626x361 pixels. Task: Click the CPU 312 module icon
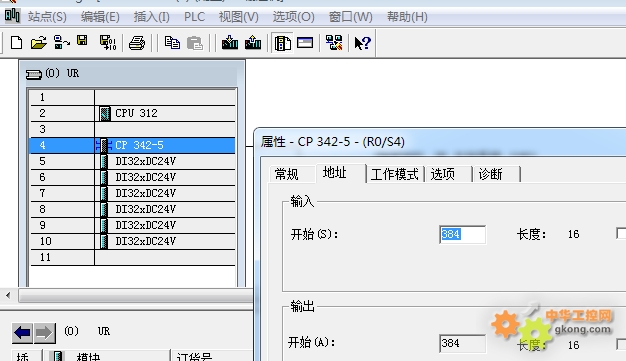(105, 113)
